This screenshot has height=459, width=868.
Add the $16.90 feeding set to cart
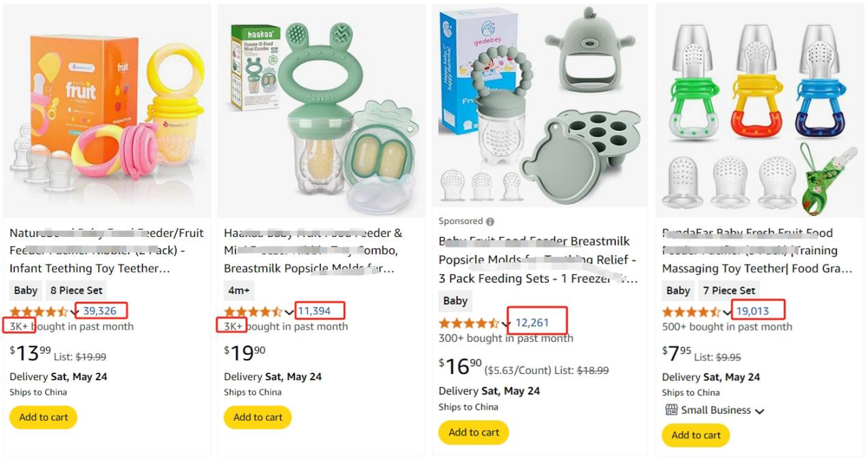474,432
